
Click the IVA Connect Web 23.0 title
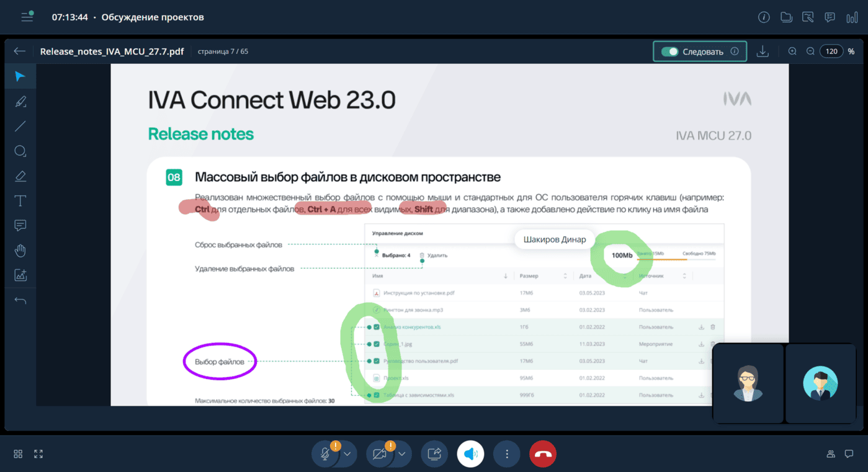pos(272,100)
